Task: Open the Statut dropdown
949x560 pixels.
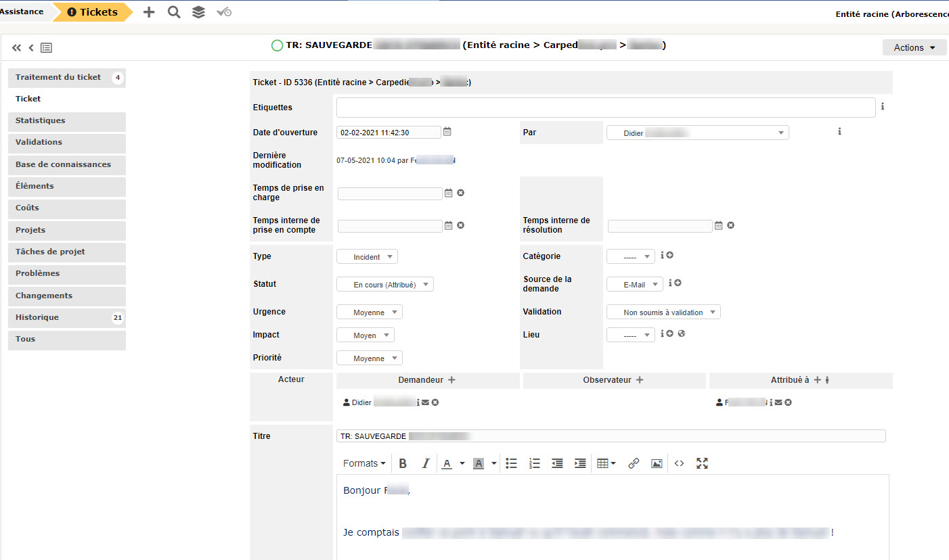Action: point(384,285)
